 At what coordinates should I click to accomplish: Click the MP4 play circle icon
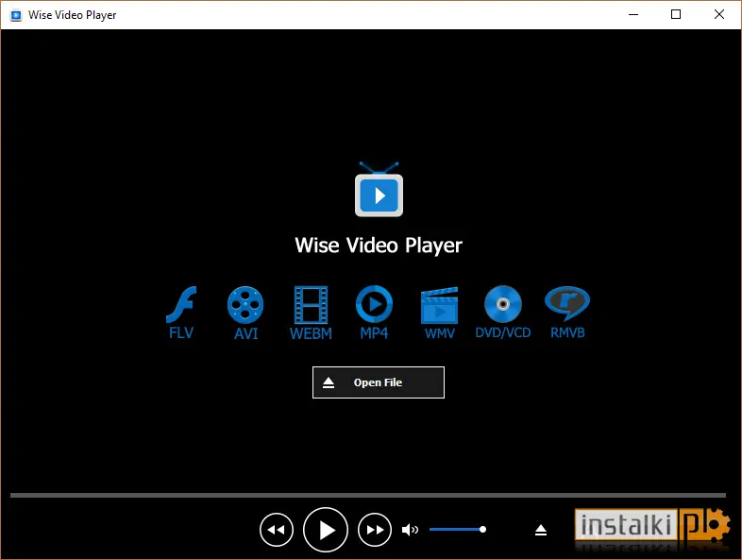pos(374,304)
